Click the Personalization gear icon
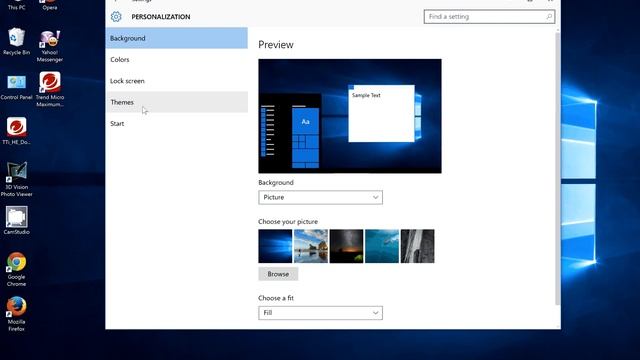The height and width of the screenshot is (360, 640). [116, 16]
